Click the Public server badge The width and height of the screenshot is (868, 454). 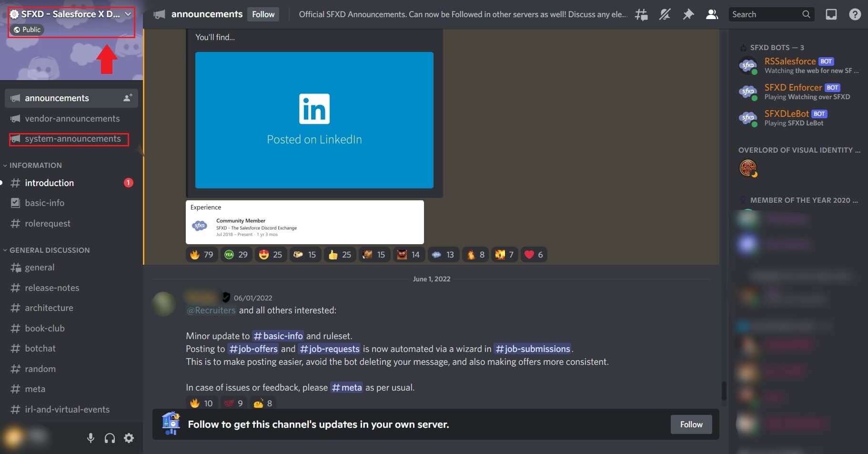(x=27, y=30)
